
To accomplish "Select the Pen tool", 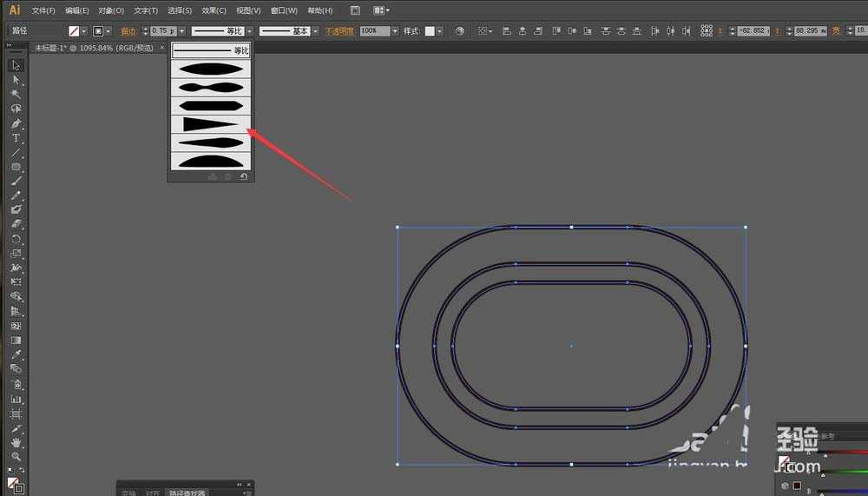I will (x=16, y=123).
